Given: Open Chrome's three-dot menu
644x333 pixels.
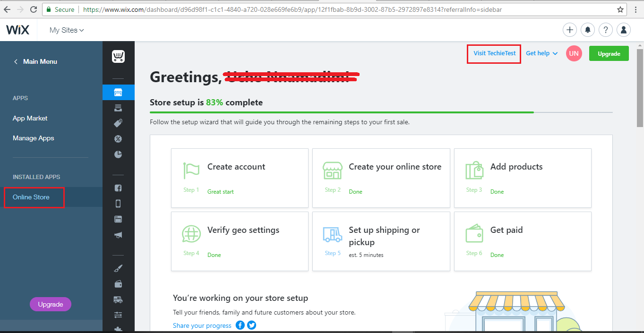Looking at the screenshot, I should (x=636, y=9).
